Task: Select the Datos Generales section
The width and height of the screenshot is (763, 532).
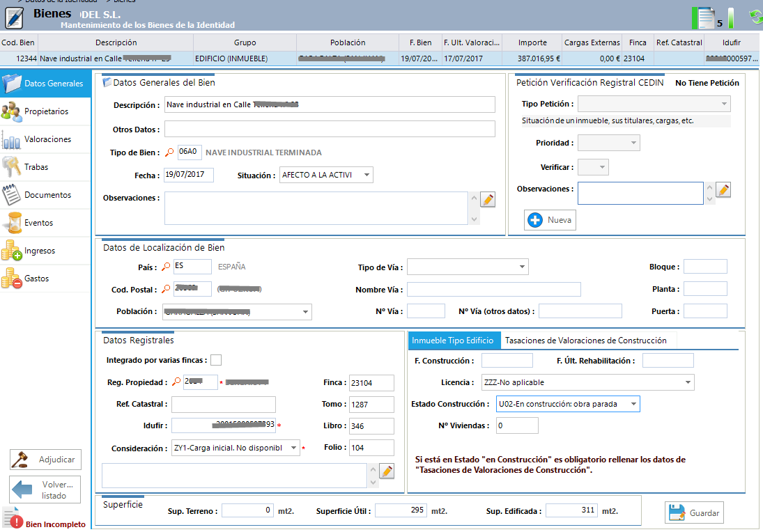Action: coord(45,84)
